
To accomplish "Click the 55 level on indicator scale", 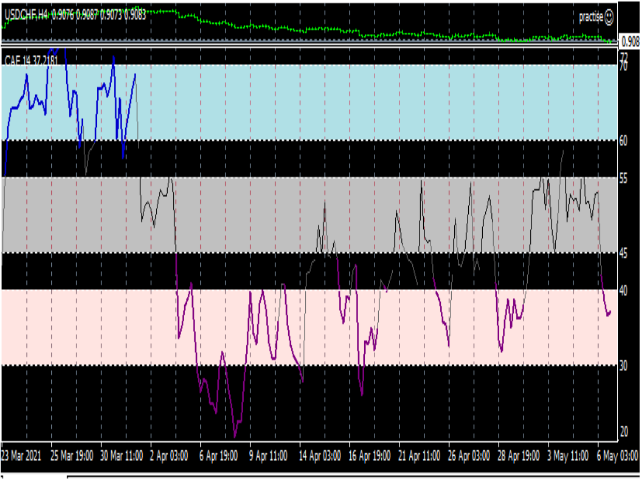I will click(x=623, y=178).
